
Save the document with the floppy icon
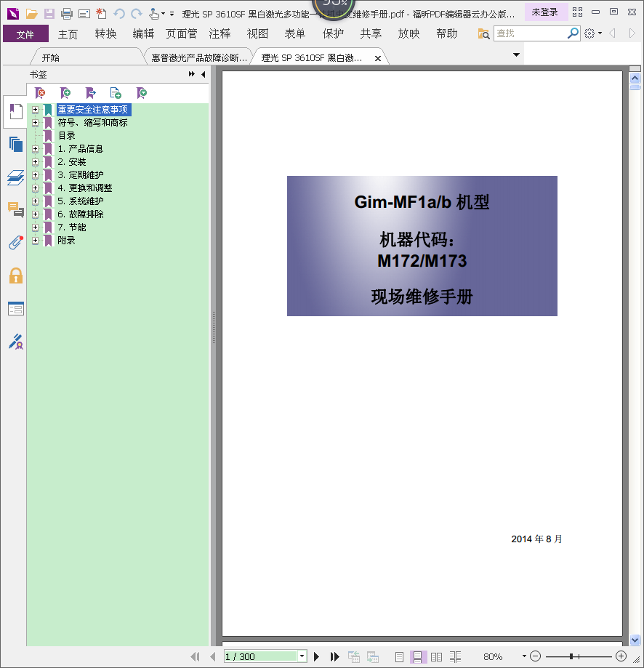point(49,14)
